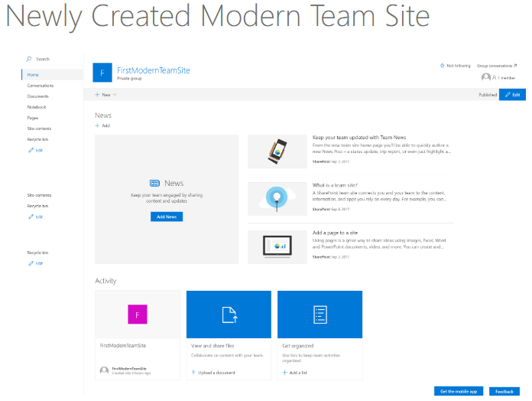Open the FirstModernTeamSite title link

point(154,70)
